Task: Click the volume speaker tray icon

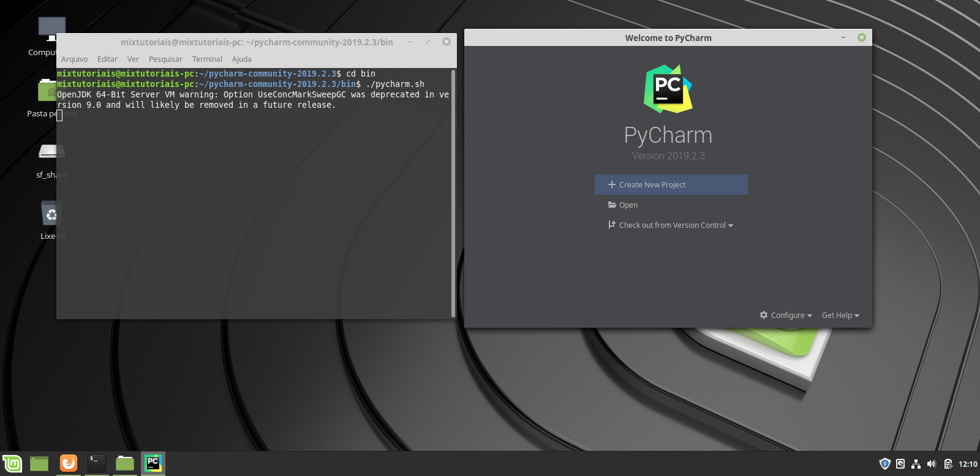Action: (932, 464)
